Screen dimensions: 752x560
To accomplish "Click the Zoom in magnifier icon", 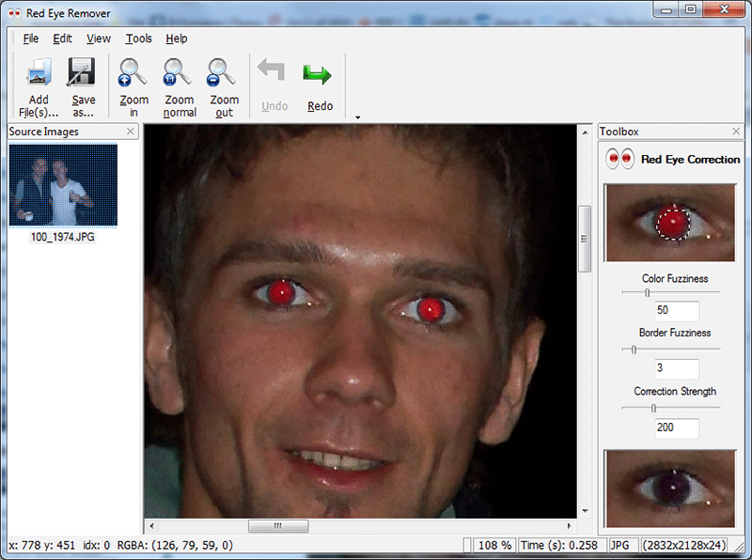I will tap(133, 73).
